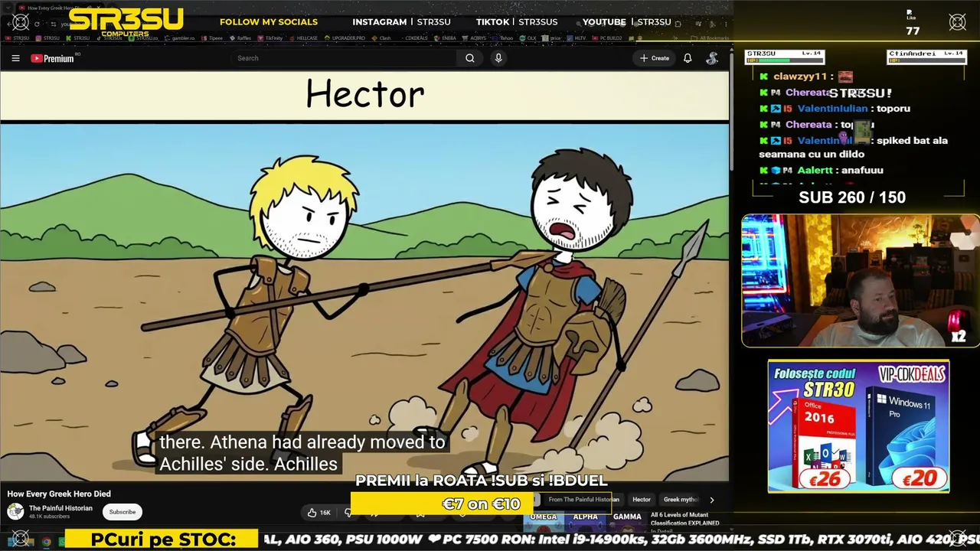The width and height of the screenshot is (980, 551).
Task: Open the AQIRYS bookmark
Action: coord(475,38)
